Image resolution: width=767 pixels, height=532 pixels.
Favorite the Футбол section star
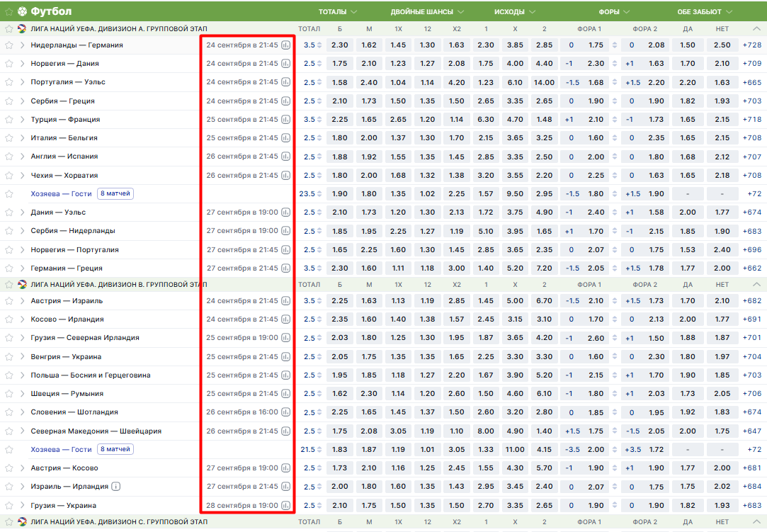pyautogui.click(x=8, y=11)
